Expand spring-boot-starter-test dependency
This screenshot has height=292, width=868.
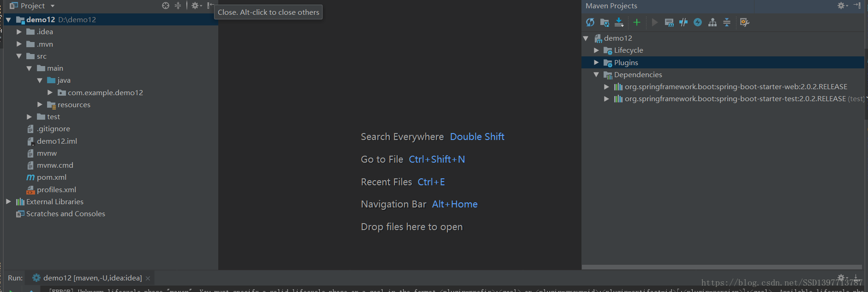[606, 99]
